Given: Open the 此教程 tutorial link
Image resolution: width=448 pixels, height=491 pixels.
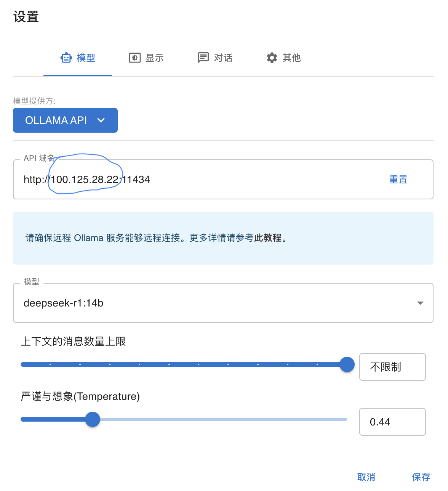Looking at the screenshot, I should click(268, 238).
